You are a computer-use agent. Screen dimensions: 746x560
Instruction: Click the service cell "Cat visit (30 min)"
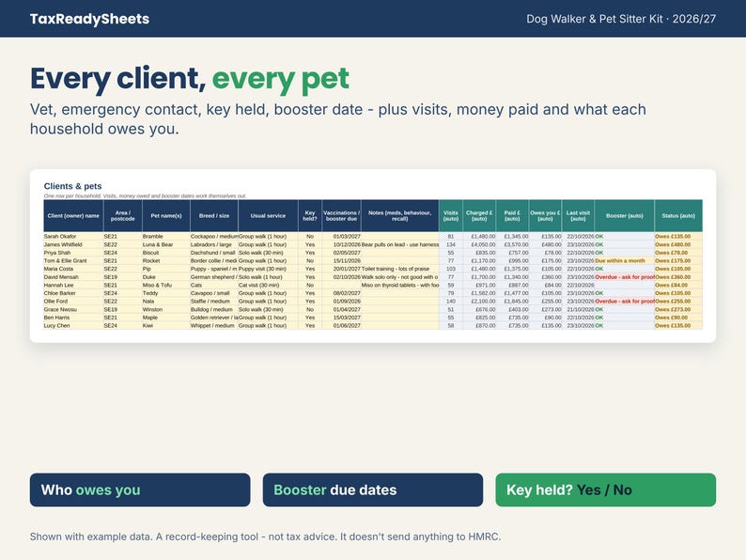pos(268,285)
